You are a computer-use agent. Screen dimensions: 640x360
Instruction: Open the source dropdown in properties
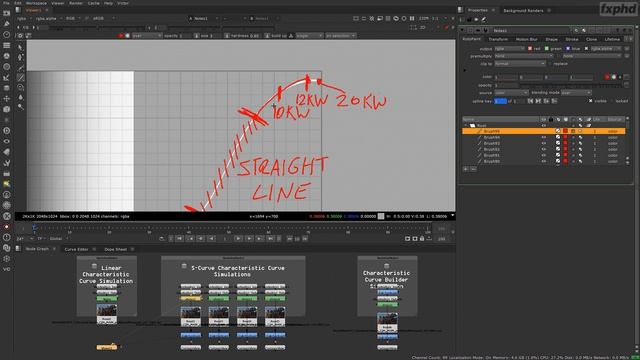(x=511, y=93)
